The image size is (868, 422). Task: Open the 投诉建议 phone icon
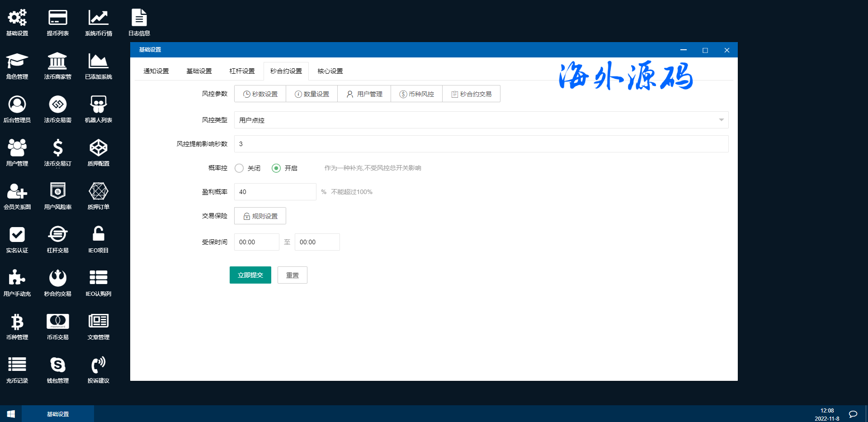pos(98,370)
